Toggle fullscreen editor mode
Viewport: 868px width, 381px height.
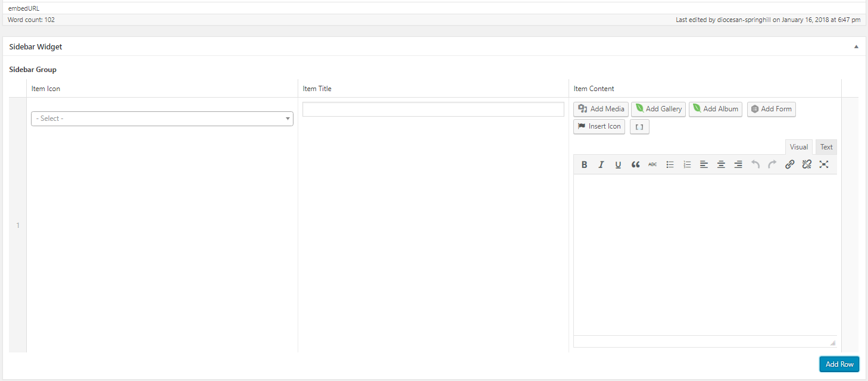(x=824, y=165)
